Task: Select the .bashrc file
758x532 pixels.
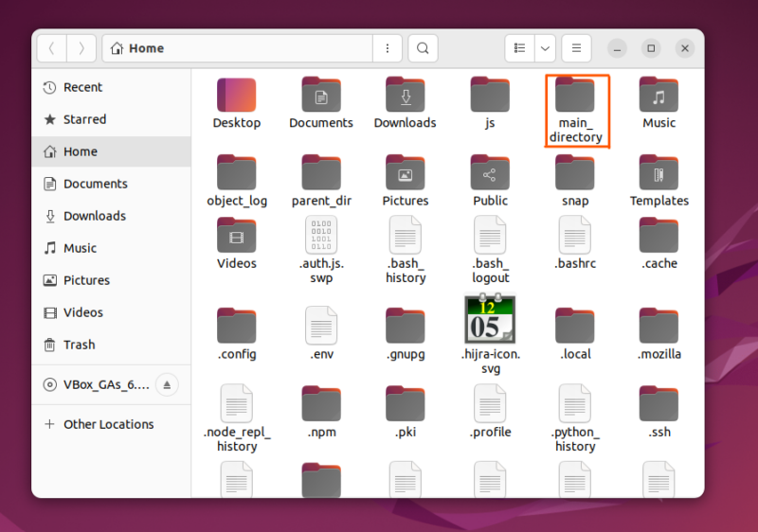Action: [575, 243]
